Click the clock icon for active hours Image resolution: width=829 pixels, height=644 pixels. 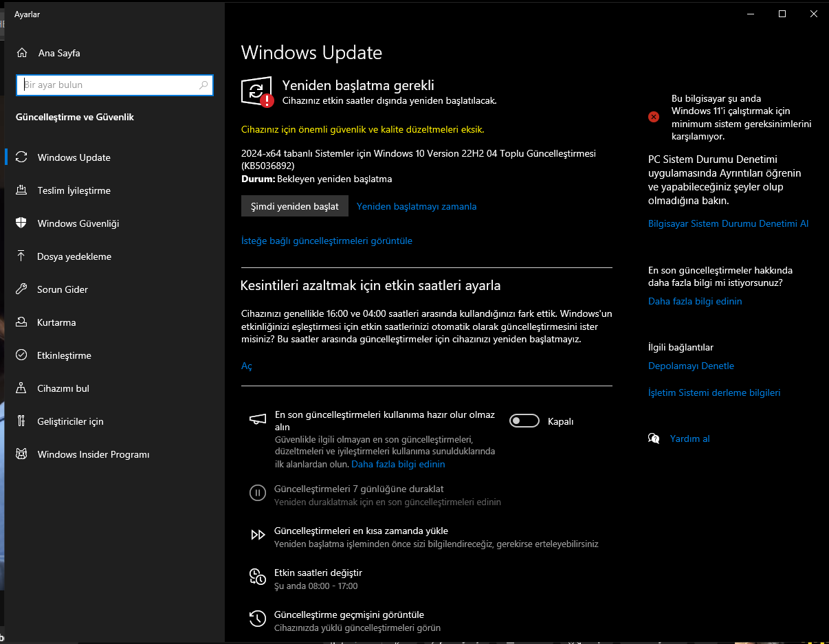258,577
